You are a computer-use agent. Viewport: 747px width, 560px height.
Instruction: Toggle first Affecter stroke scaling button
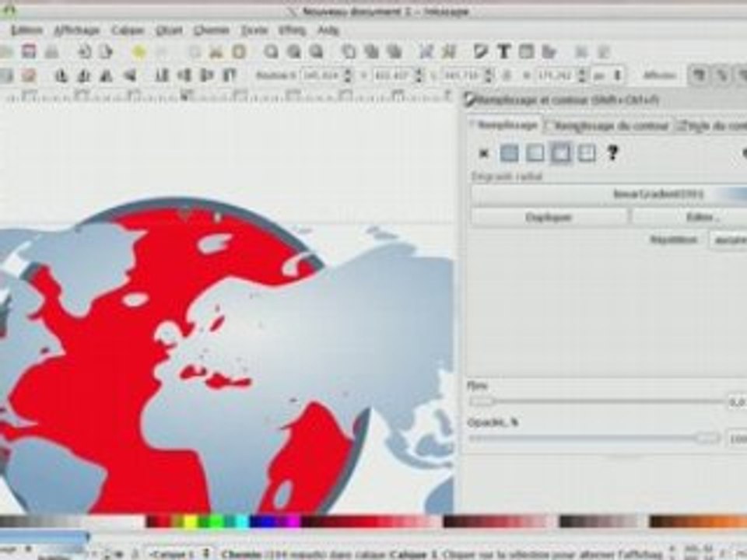(699, 75)
